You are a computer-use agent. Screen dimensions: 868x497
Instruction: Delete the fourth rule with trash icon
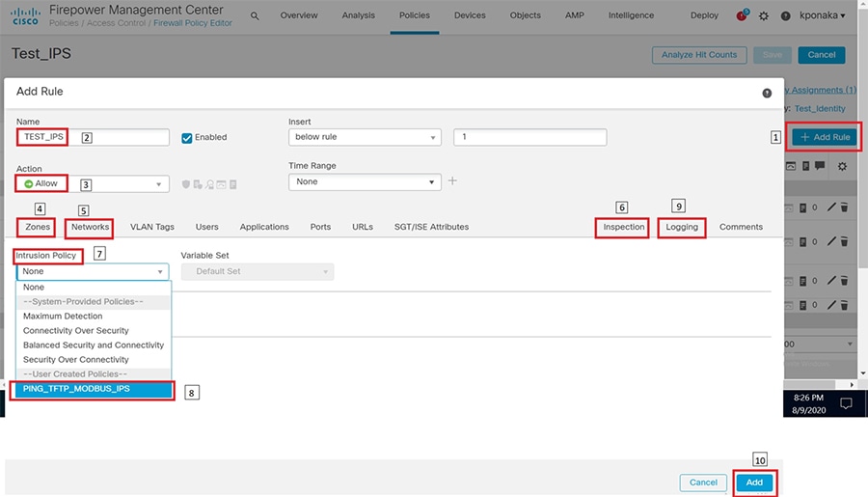click(844, 305)
